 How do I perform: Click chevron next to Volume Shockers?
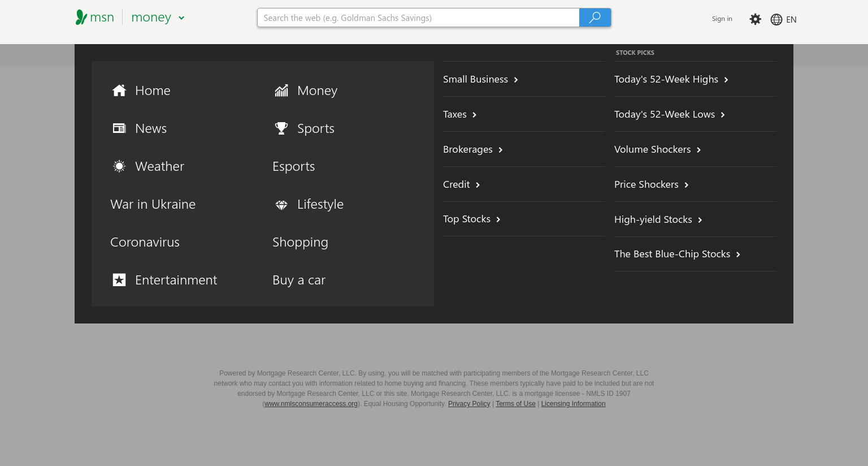(x=699, y=150)
